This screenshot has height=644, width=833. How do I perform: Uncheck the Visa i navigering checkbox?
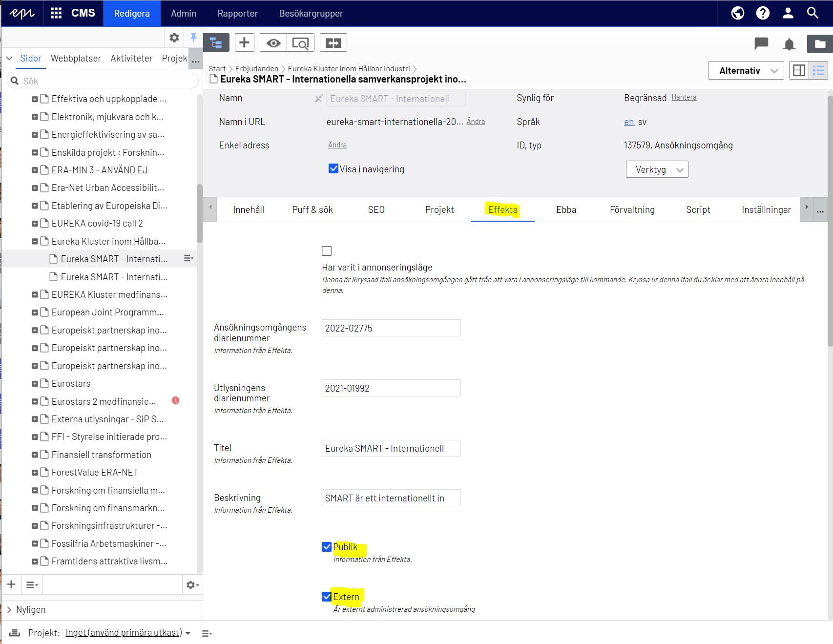[x=333, y=169]
